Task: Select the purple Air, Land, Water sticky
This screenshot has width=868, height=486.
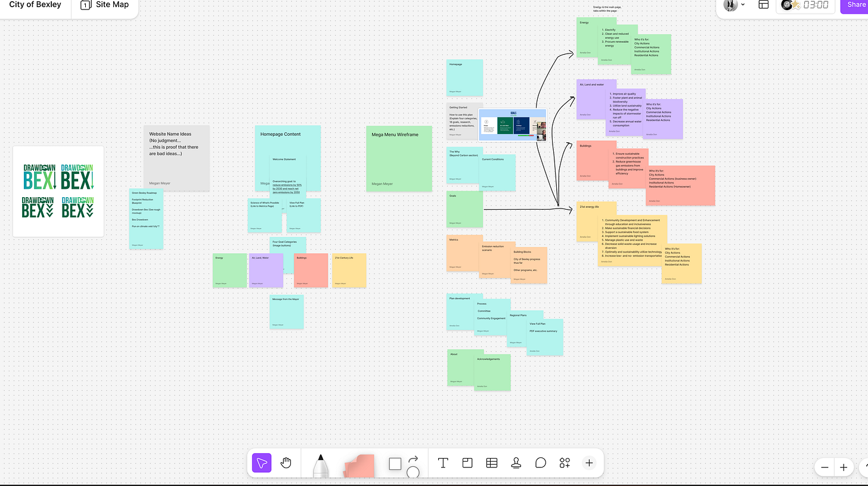Action: click(266, 270)
